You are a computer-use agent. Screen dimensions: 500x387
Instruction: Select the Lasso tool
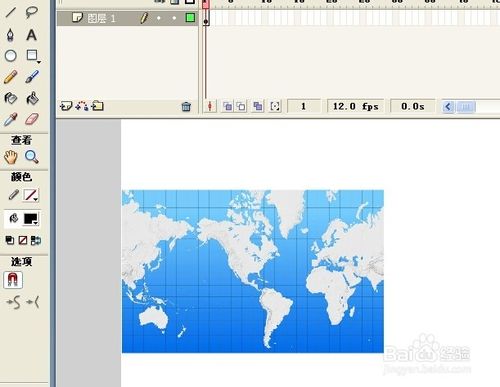tap(32, 12)
